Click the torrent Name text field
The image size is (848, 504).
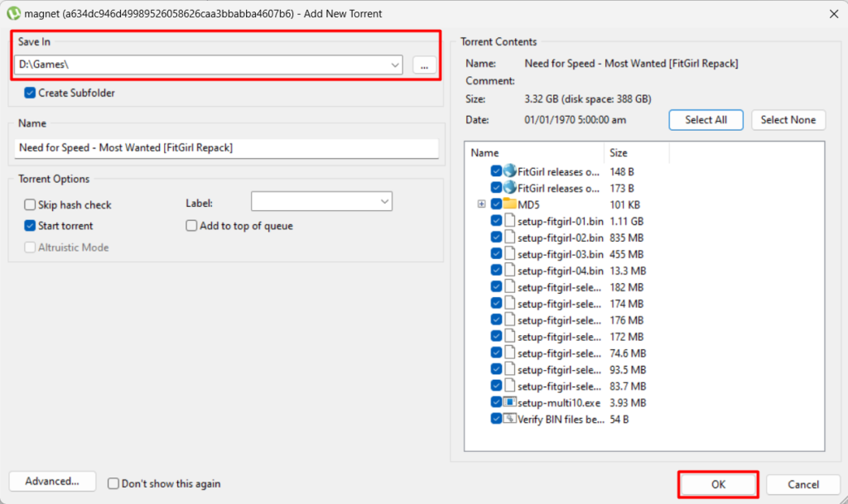click(224, 148)
